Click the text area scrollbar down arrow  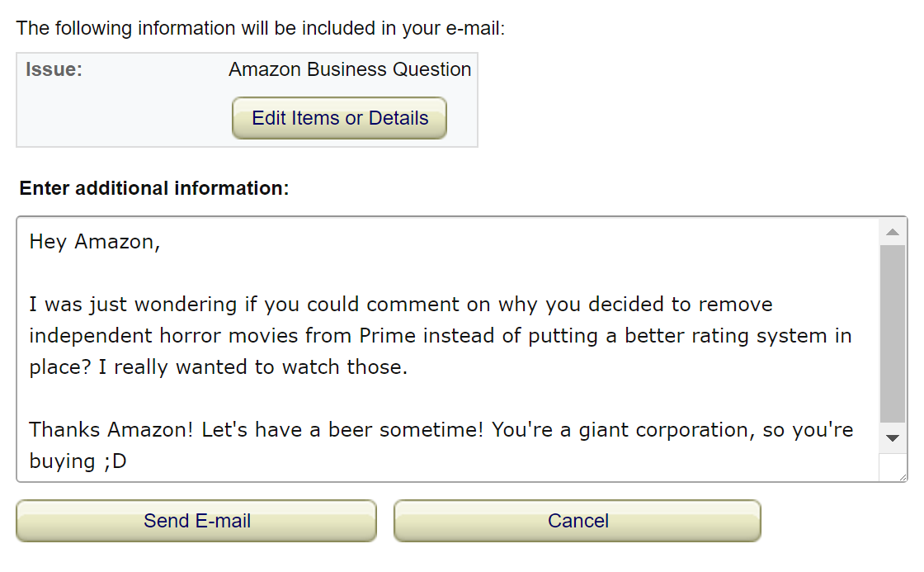892,437
